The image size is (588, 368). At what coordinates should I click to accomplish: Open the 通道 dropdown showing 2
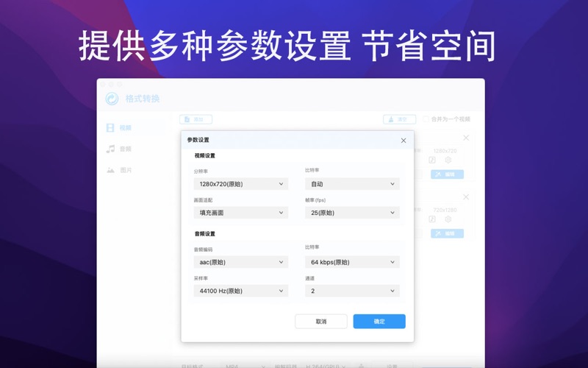point(352,291)
